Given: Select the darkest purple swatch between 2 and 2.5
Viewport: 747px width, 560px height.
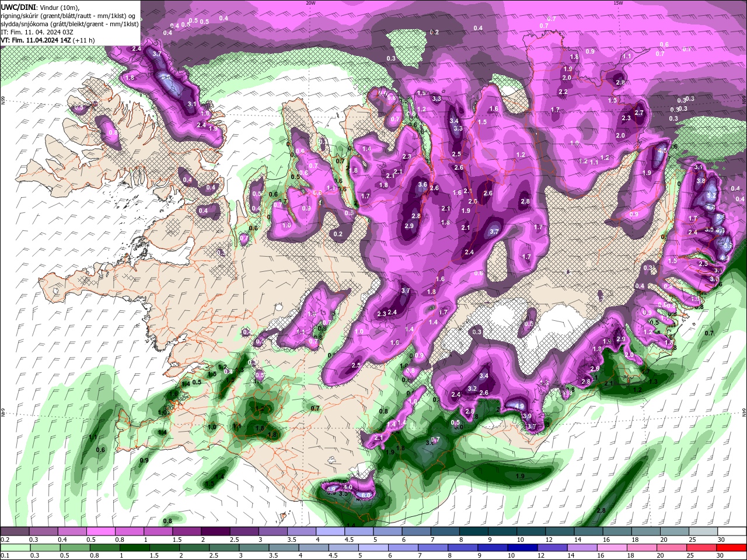Looking at the screenshot, I should click(215, 531).
